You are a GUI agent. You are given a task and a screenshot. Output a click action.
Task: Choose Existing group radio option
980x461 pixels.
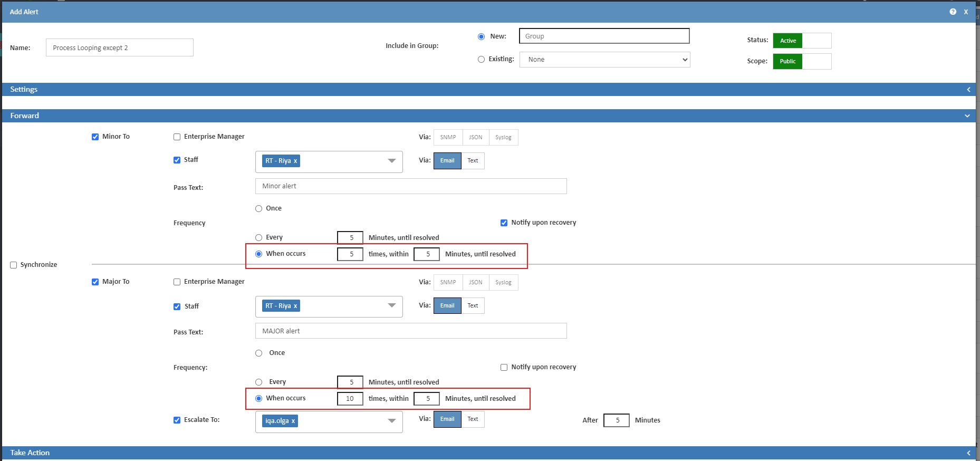(x=481, y=60)
